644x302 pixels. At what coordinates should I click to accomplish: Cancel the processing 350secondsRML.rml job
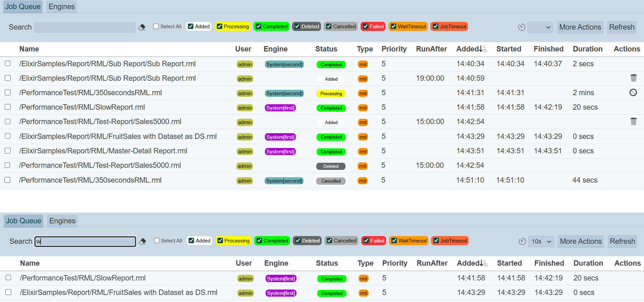click(x=633, y=92)
